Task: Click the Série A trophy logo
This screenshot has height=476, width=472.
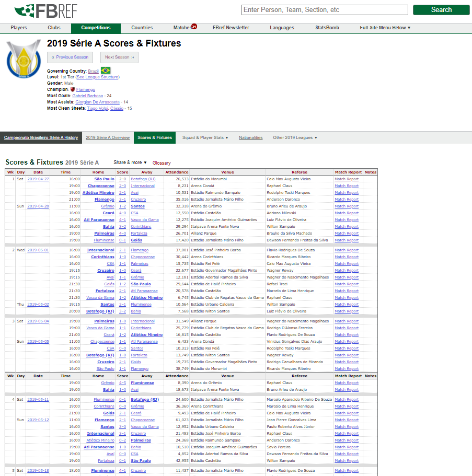Action: point(24,59)
